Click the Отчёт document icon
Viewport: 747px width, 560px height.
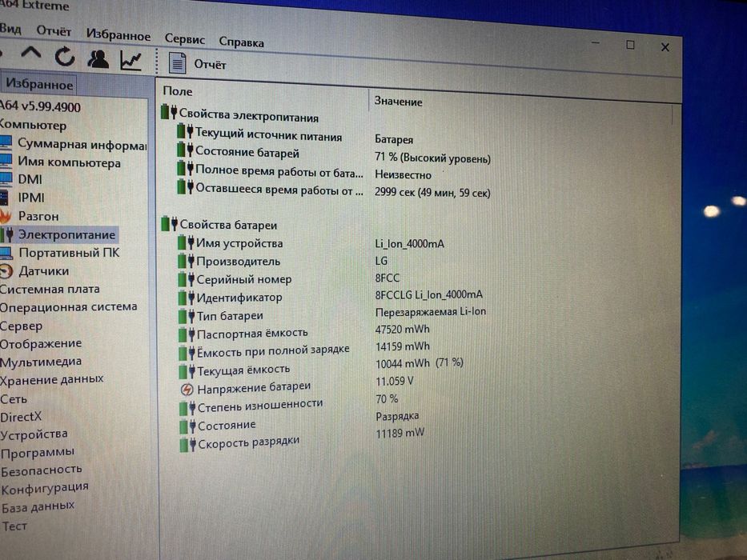pos(178,63)
